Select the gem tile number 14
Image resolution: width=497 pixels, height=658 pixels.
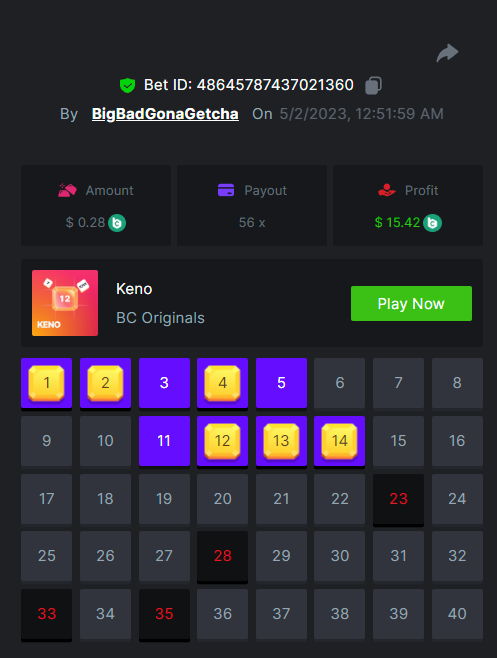coord(340,441)
